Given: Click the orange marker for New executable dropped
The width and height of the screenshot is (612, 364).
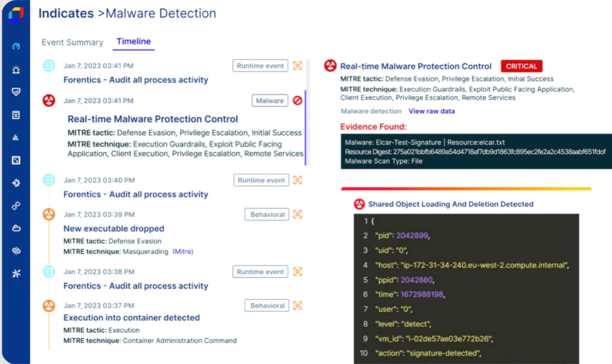Looking at the screenshot, I should point(49,214).
